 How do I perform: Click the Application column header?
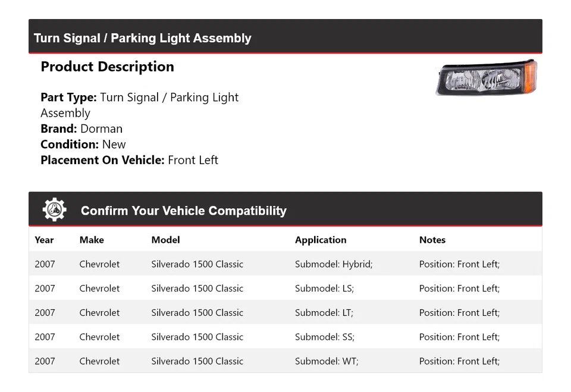coord(321,240)
